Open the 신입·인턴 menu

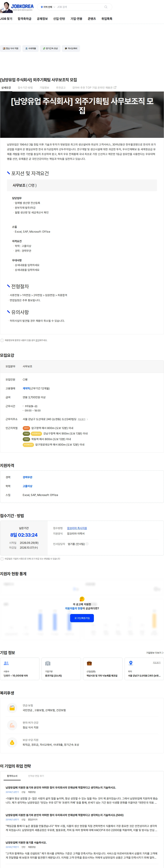(x=59, y=19)
